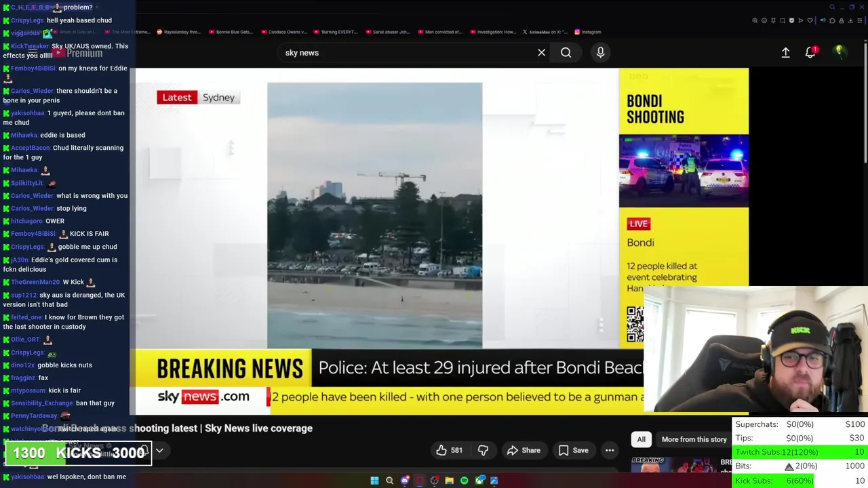Open the Instagram bookmark
Image resolution: width=868 pixels, height=488 pixels.
pyautogui.click(x=588, y=32)
